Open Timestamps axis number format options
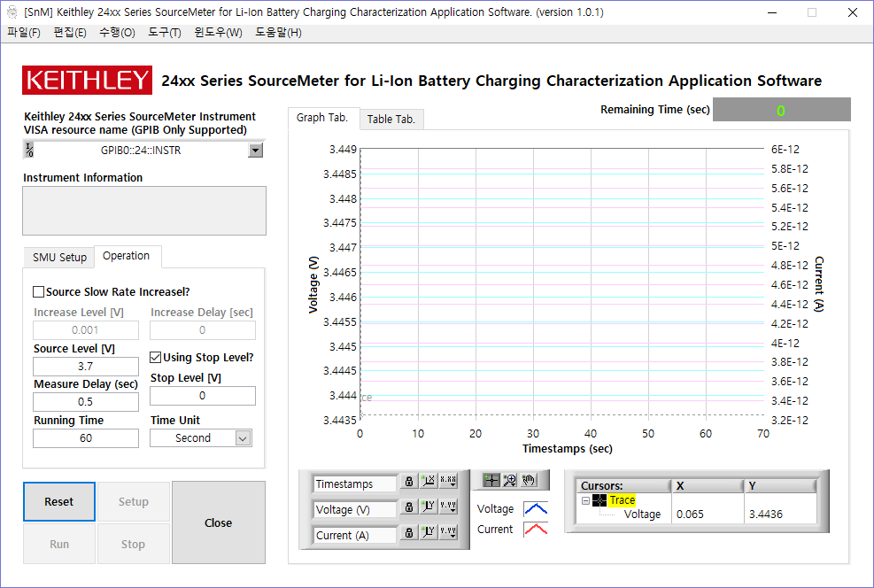Screen dimensions: 874x588 pos(448,481)
